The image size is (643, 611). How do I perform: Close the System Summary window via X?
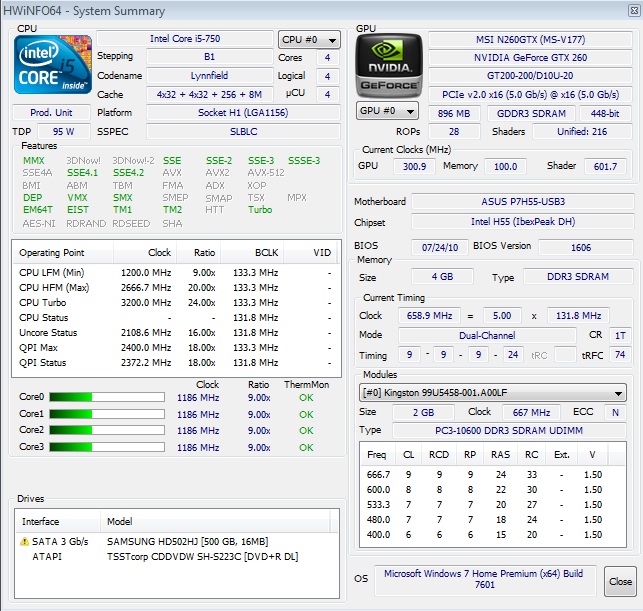click(x=634, y=11)
